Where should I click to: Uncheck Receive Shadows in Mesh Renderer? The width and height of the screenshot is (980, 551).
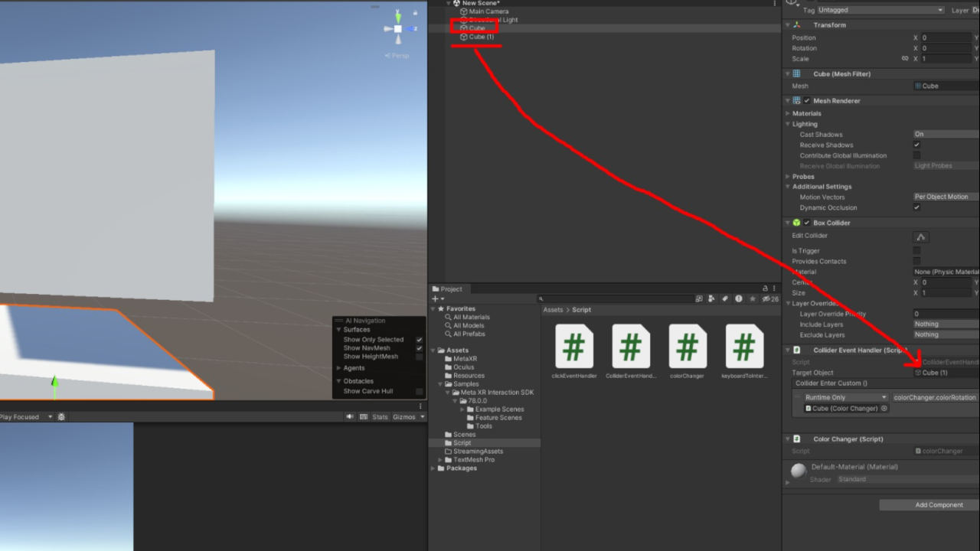coord(916,145)
